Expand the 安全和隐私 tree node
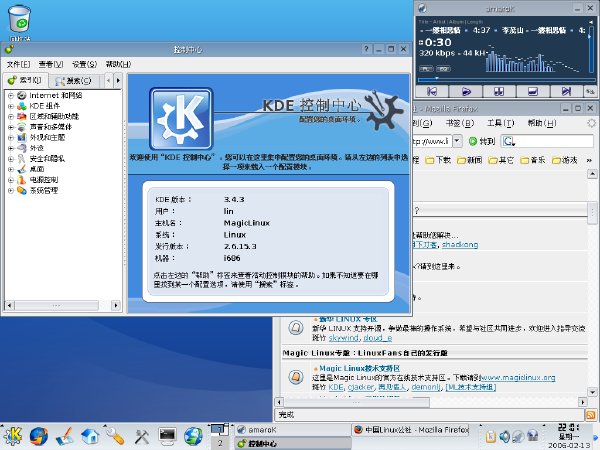600x450 pixels. pos(11,158)
